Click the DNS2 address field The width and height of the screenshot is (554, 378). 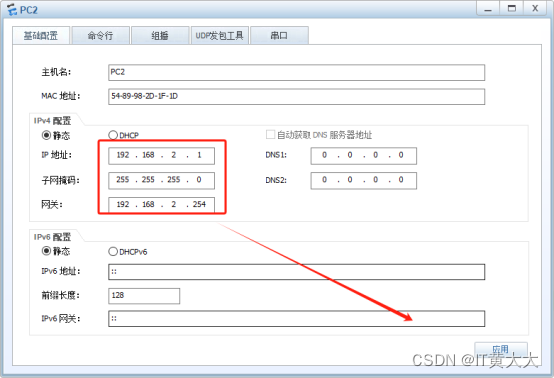(x=364, y=180)
